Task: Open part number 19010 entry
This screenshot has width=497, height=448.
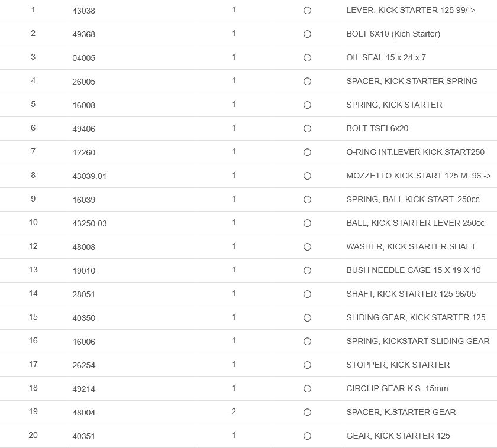Action: (83, 271)
